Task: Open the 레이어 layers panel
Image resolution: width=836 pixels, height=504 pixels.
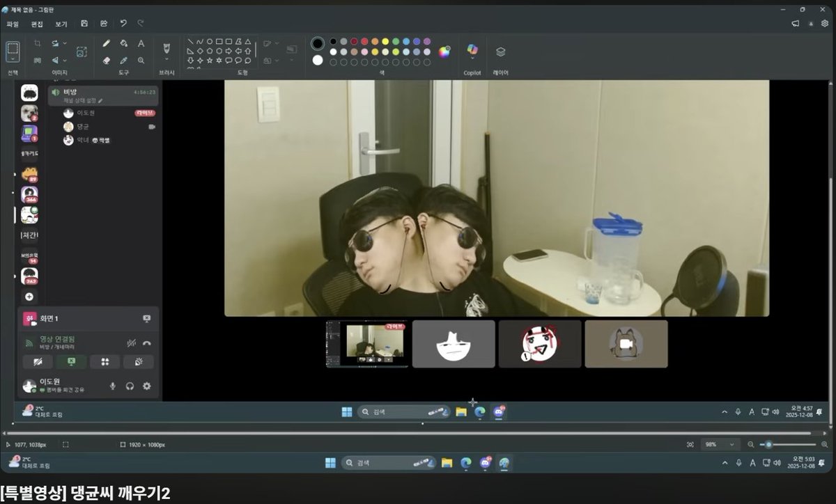Action: [x=500, y=52]
